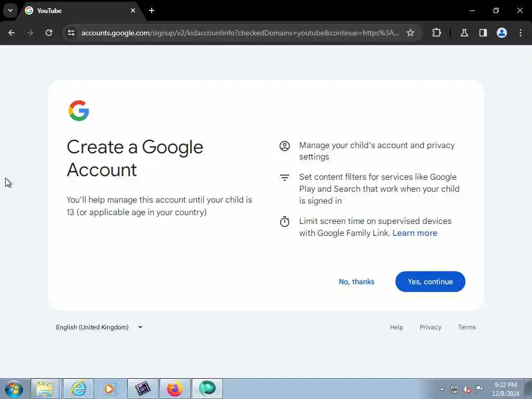The height and width of the screenshot is (399, 532).
Task: View site information icon in address bar
Action: point(71,33)
